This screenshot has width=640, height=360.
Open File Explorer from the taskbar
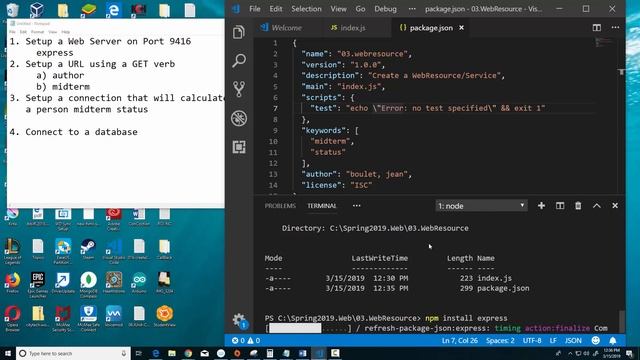[x=172, y=353]
